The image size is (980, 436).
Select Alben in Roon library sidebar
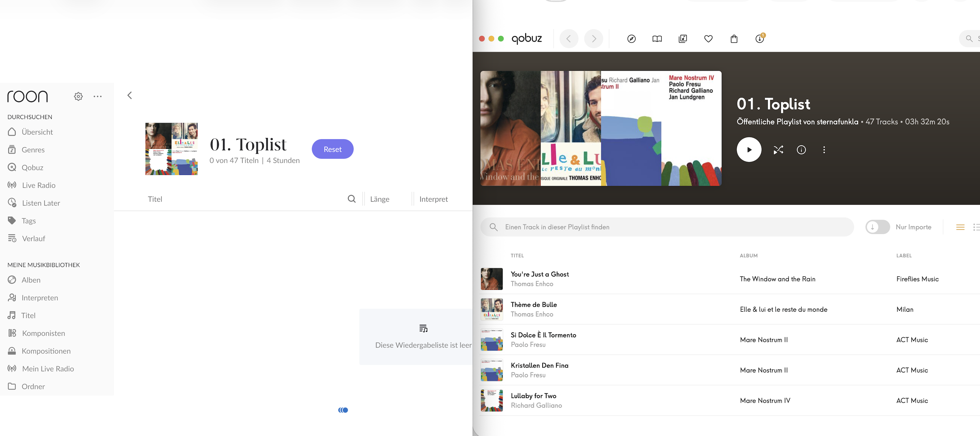point(31,280)
